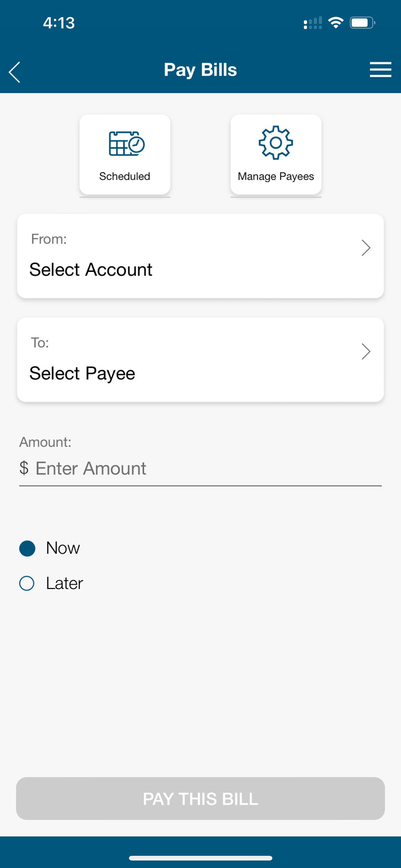Screen dimensions: 401x868
Task: Choose the Later label option
Action: [64, 583]
